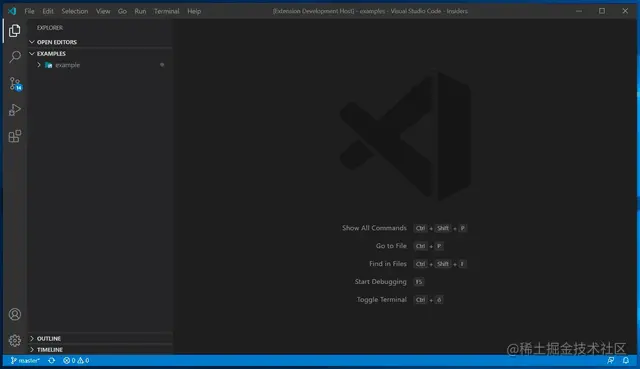The width and height of the screenshot is (640, 369).
Task: Click the Synchronize Changes status icon
Action: click(51, 360)
